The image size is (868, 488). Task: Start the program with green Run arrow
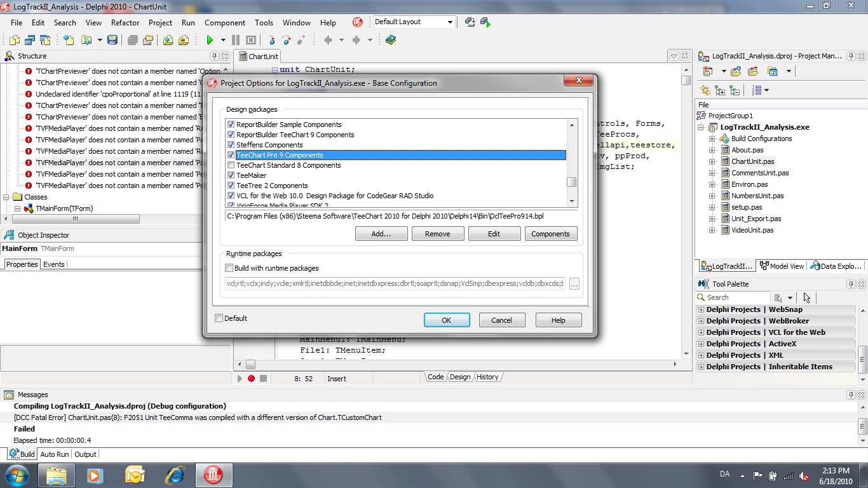tap(210, 40)
